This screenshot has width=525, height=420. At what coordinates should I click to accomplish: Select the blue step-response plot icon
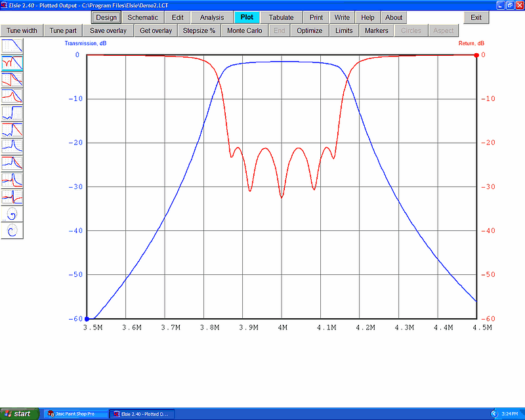point(12,113)
